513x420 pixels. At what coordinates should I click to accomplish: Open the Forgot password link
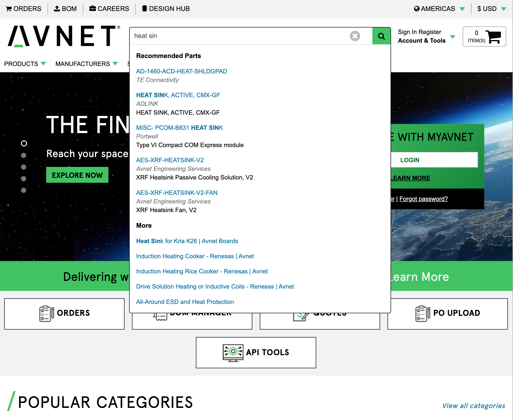424,199
